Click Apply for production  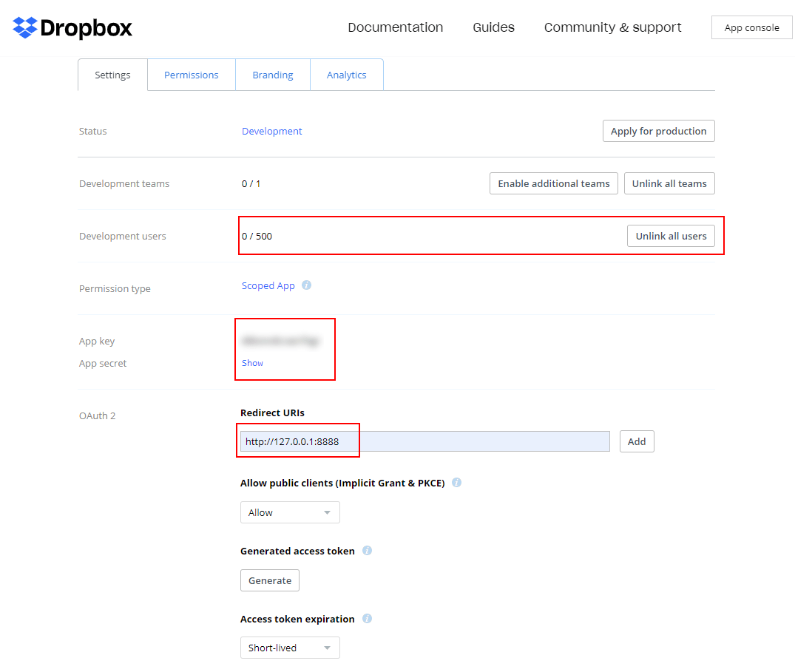click(x=658, y=131)
